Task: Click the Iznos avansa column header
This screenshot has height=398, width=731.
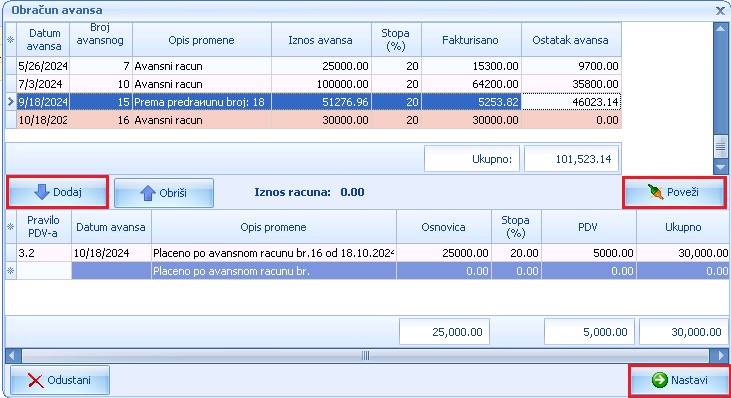Action: (321, 40)
